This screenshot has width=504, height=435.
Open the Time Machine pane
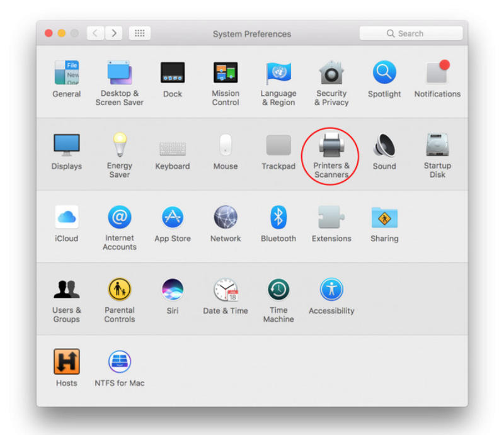[x=278, y=290]
